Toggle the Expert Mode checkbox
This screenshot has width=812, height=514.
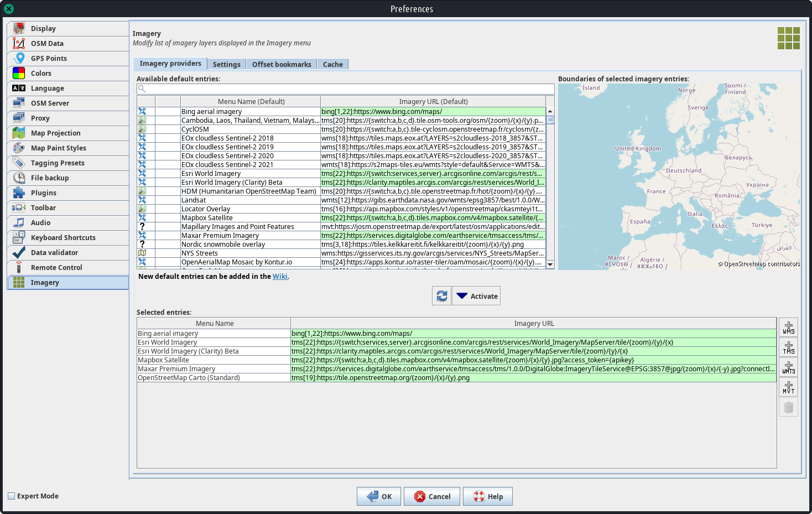[12, 496]
